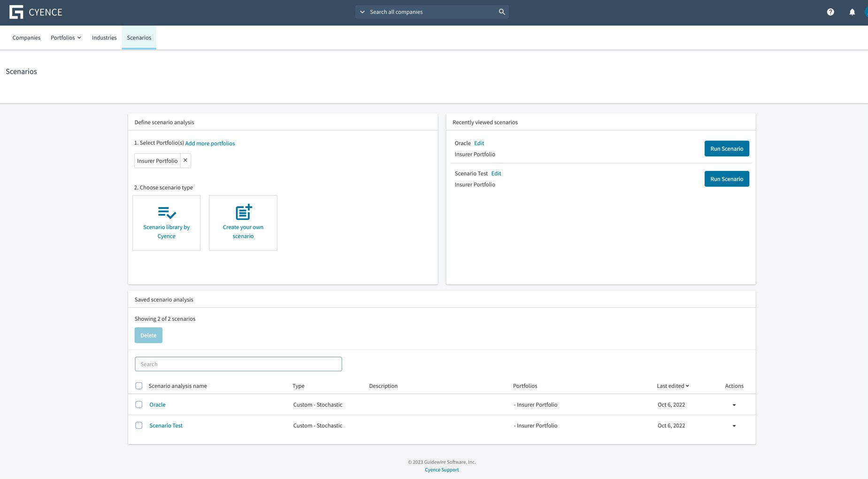Click Add more portfolios
The image size is (868, 479).
[x=210, y=143]
